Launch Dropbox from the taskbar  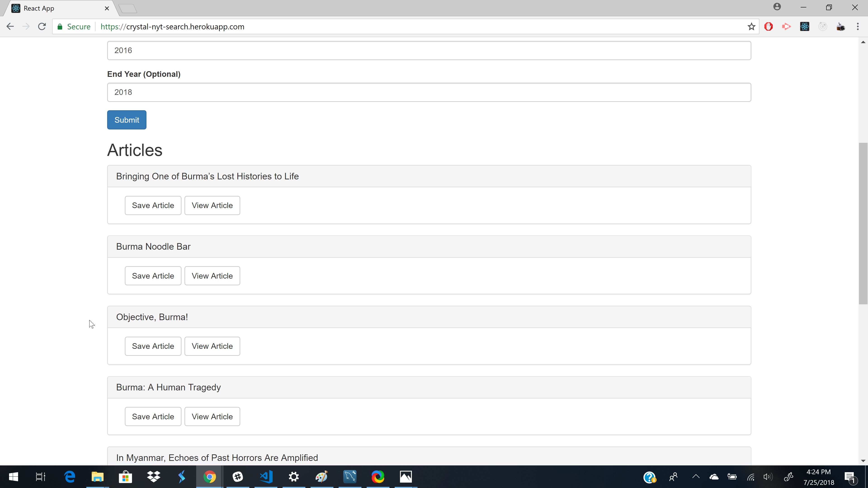(154, 476)
